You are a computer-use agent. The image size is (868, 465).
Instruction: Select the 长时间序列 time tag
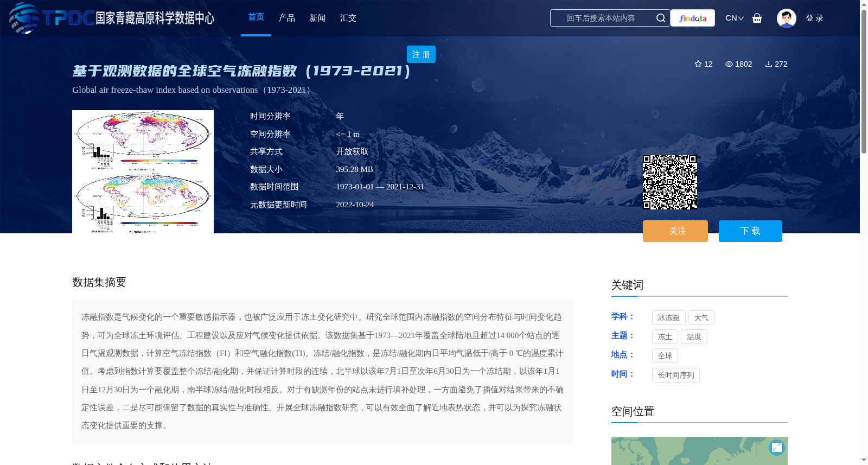tap(676, 375)
